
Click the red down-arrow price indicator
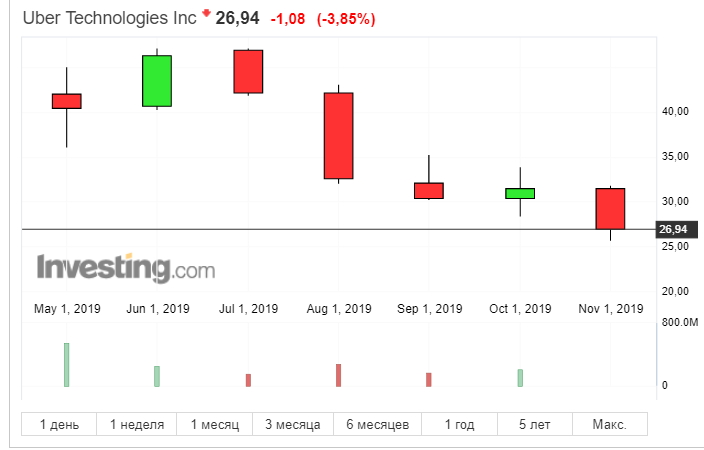(206, 13)
